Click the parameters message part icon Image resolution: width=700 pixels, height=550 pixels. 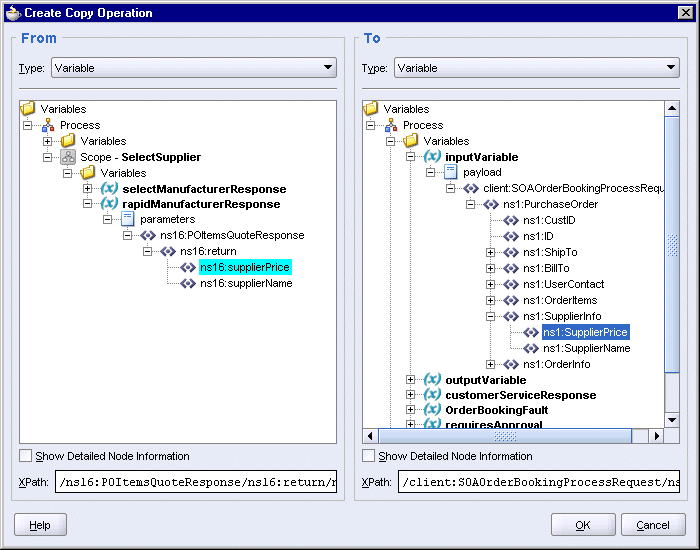pyautogui.click(x=128, y=219)
